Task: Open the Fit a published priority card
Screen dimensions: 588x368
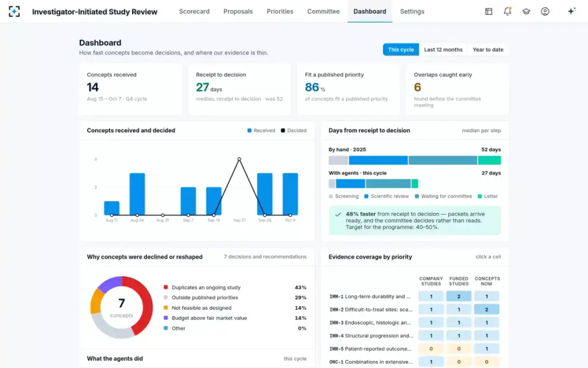Action: click(348, 89)
